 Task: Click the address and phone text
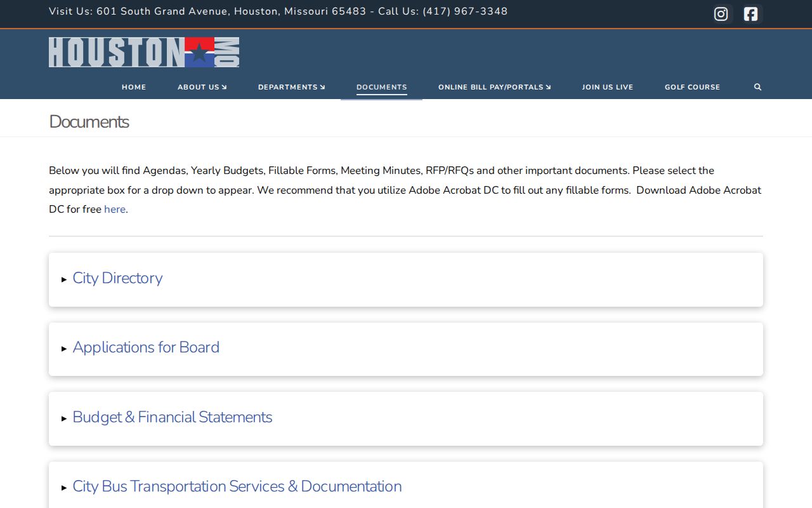(278, 11)
